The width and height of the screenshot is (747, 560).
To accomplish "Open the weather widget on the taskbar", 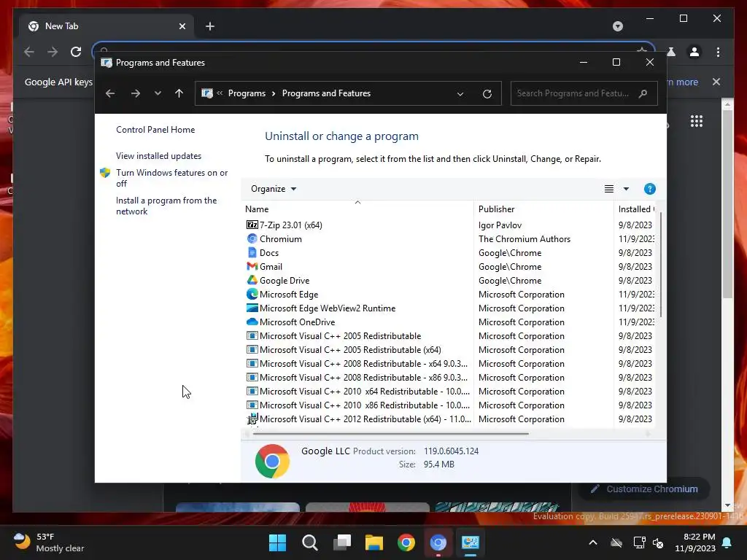I will click(x=49, y=542).
